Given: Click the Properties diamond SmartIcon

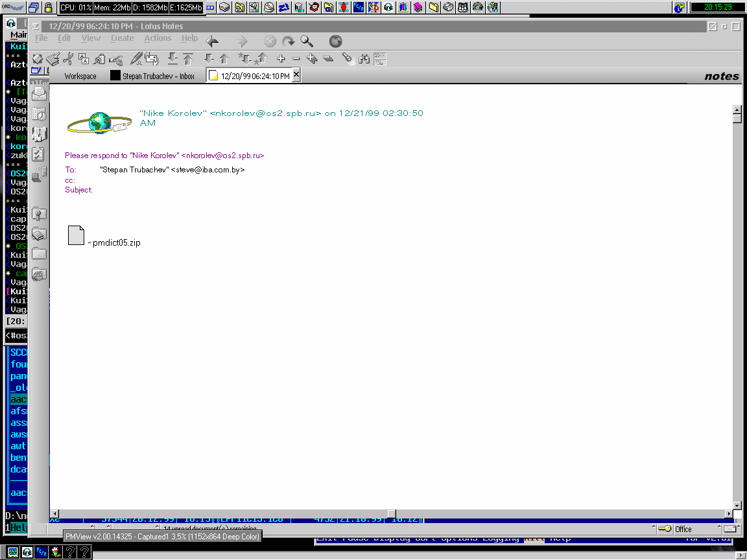Looking at the screenshot, I should click(x=38, y=58).
